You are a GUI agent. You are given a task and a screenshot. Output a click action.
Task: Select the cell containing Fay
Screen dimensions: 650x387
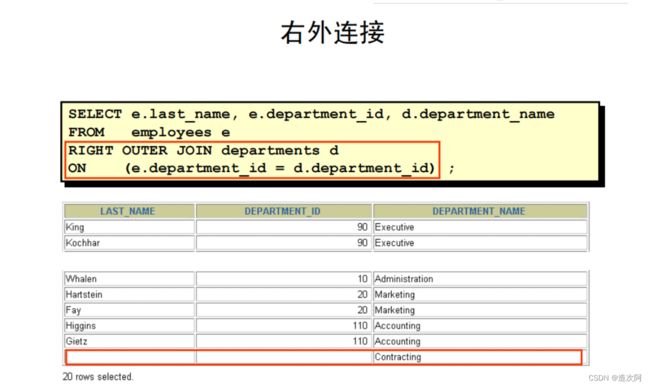(x=129, y=310)
